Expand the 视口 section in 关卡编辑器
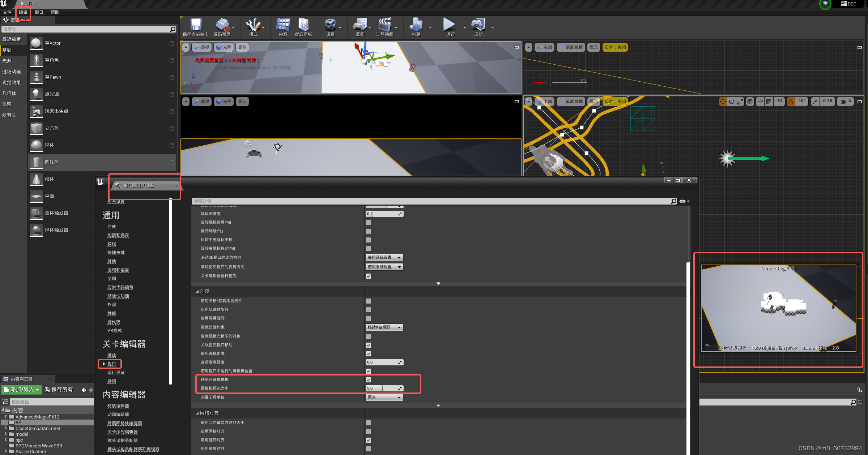 110,364
